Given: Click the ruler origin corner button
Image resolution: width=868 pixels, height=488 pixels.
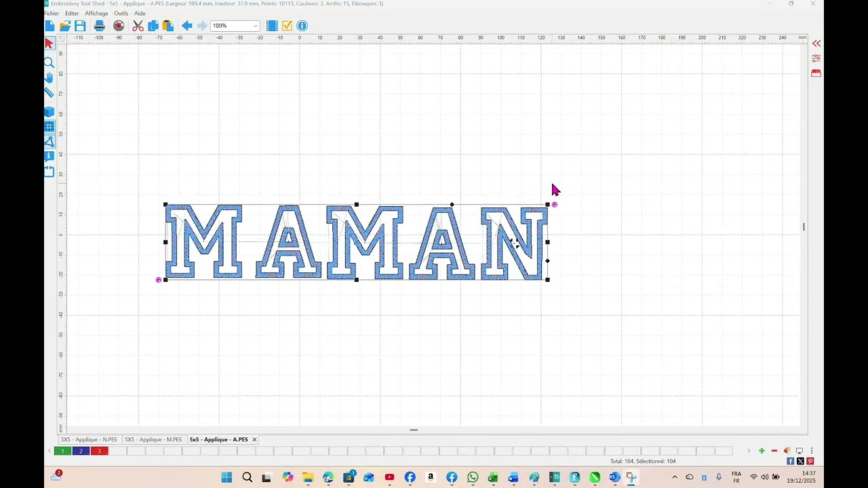Looking at the screenshot, I should [x=62, y=39].
